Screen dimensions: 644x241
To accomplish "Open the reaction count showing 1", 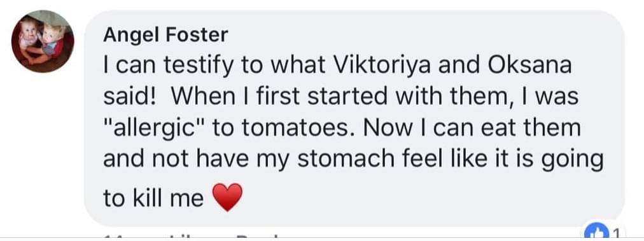I will tap(615, 233).
